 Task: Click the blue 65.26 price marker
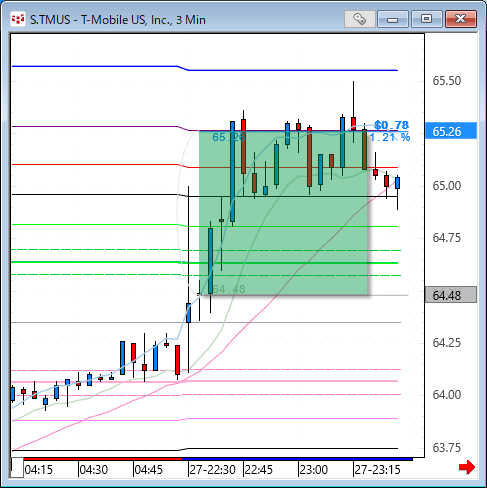pyautogui.click(x=451, y=131)
